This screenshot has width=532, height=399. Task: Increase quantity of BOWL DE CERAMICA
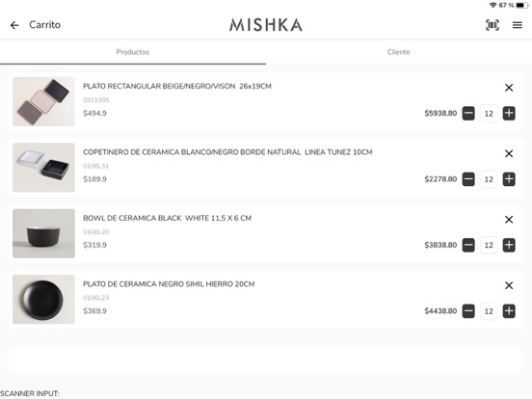(509, 245)
